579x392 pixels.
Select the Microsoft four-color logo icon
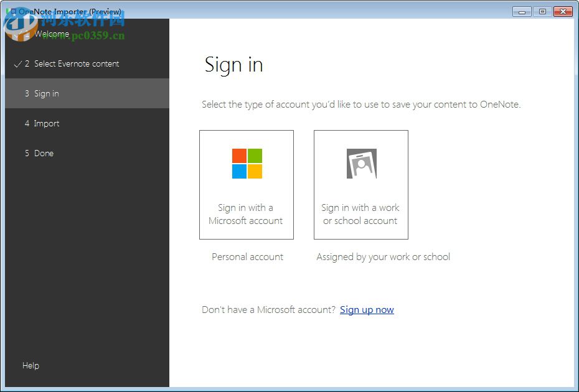tap(246, 163)
